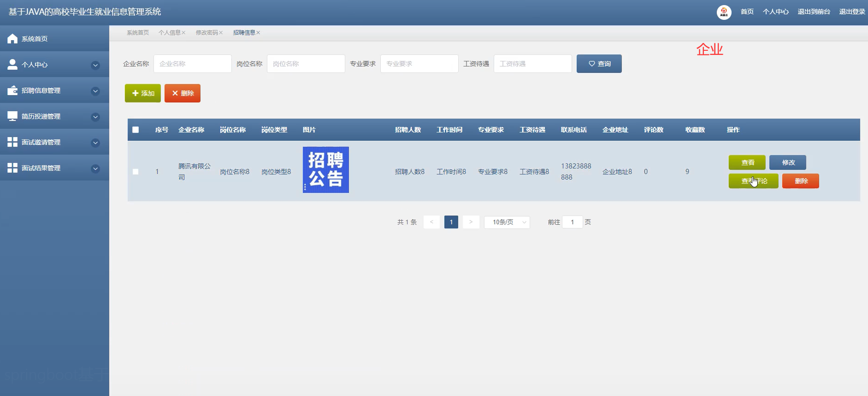Click the red 删除 button above table

coord(183,93)
